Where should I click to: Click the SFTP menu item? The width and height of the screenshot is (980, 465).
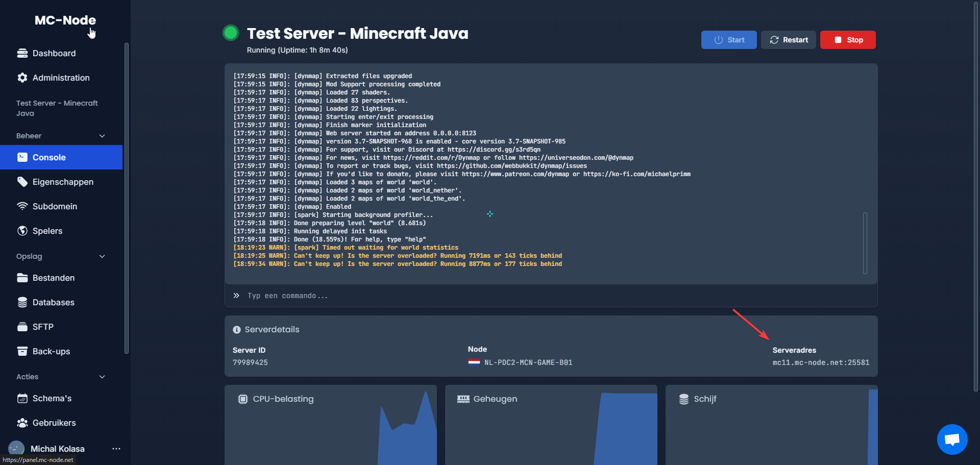tap(61, 327)
